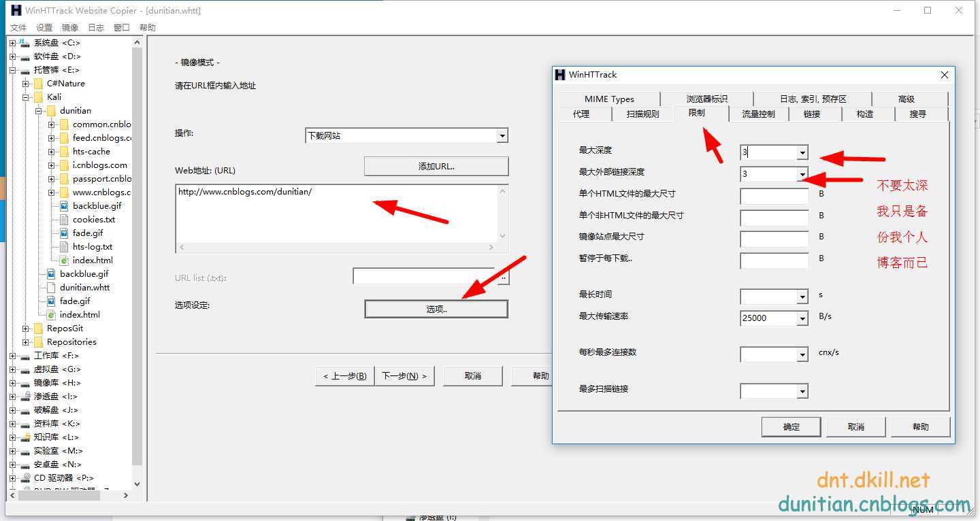
Task: Click the 选项.. button
Action: pyautogui.click(x=436, y=309)
